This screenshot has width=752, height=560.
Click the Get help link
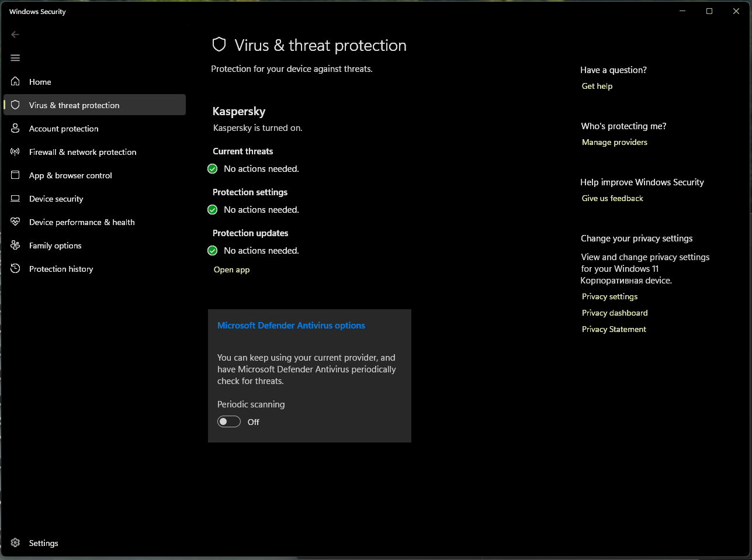click(597, 86)
